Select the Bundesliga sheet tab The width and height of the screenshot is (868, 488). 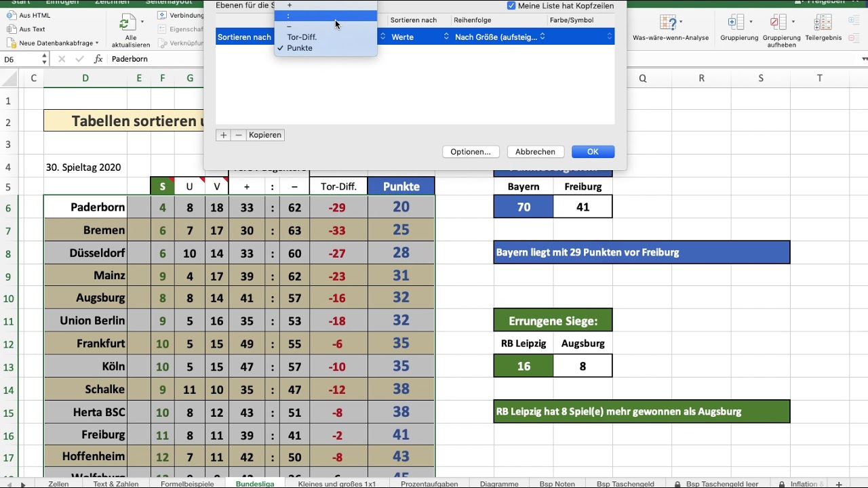tap(255, 484)
